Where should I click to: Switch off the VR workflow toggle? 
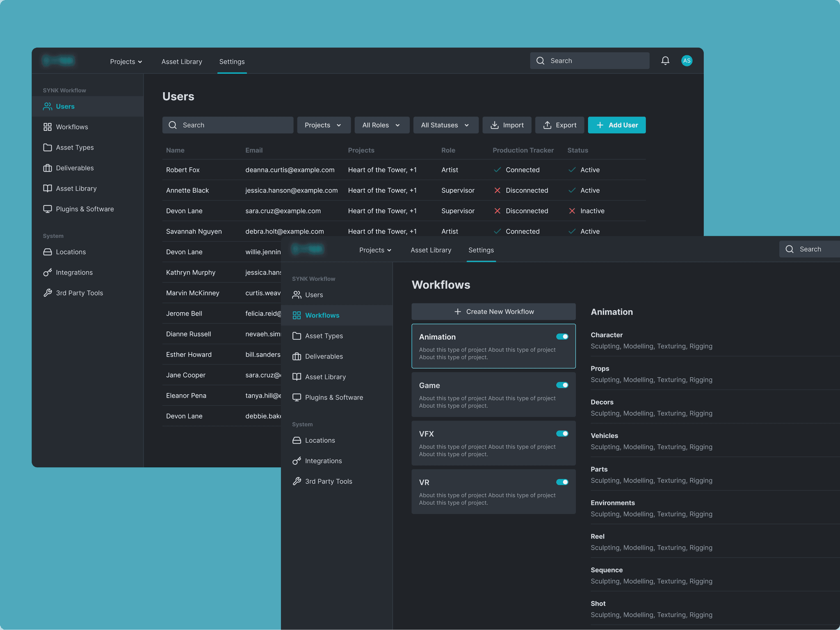[x=562, y=482]
